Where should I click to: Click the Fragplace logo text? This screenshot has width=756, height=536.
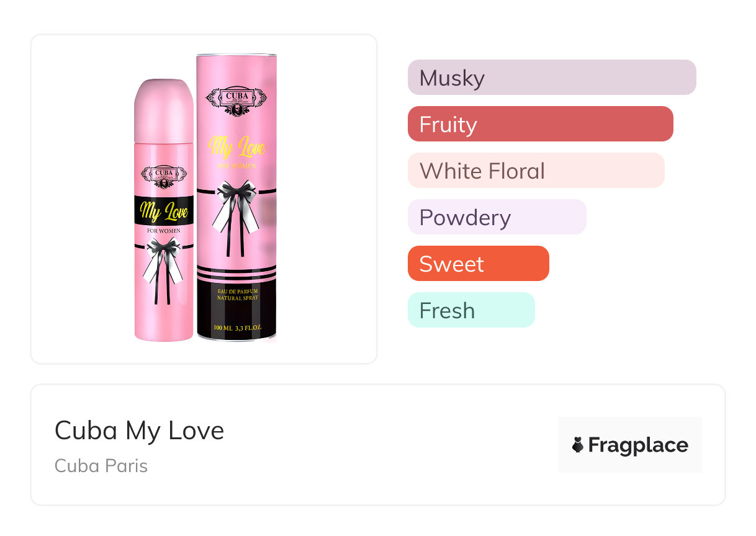(x=638, y=445)
